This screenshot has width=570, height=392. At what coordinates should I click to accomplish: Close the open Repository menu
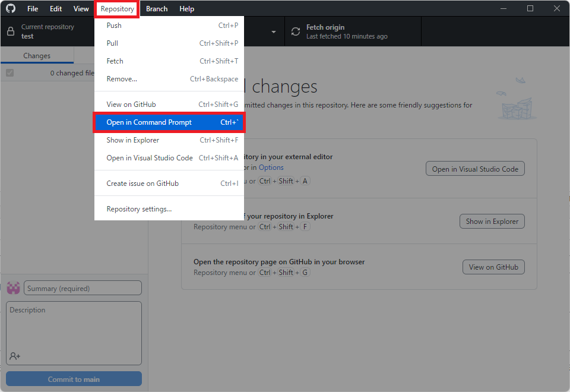117,9
